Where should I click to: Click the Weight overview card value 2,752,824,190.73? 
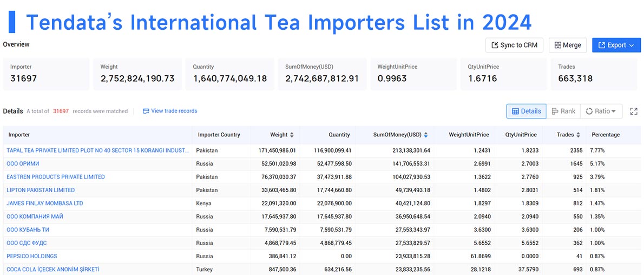137,78
